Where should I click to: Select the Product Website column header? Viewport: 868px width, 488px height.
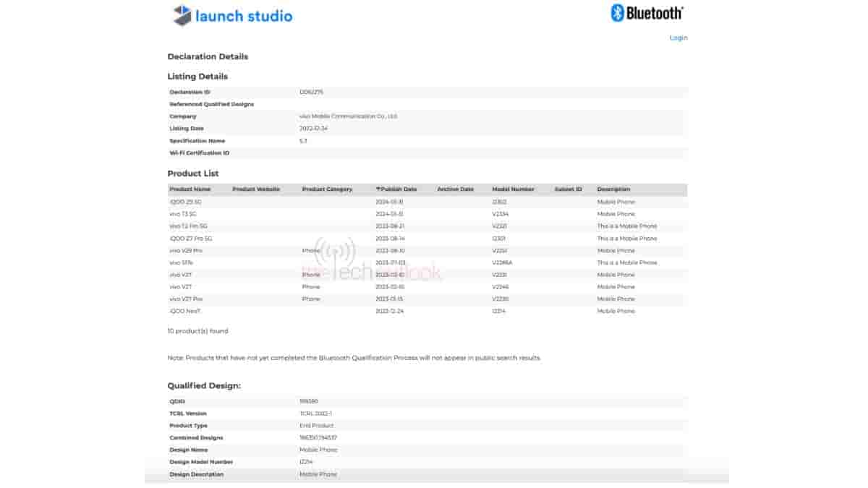tap(256, 189)
